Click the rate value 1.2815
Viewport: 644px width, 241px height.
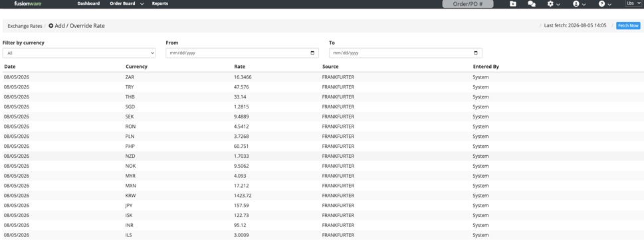pos(241,107)
